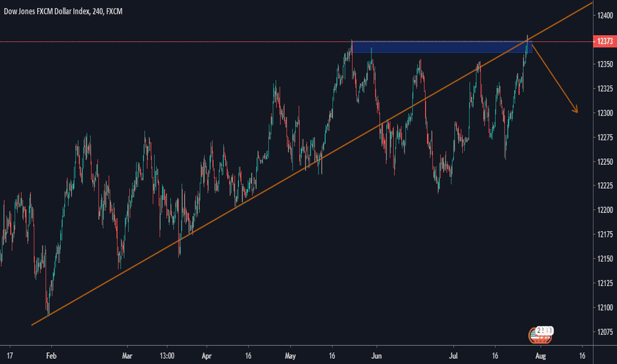The width and height of the screenshot is (617, 364).
Task: Click the red 12373 current price label
Action: tap(605, 41)
